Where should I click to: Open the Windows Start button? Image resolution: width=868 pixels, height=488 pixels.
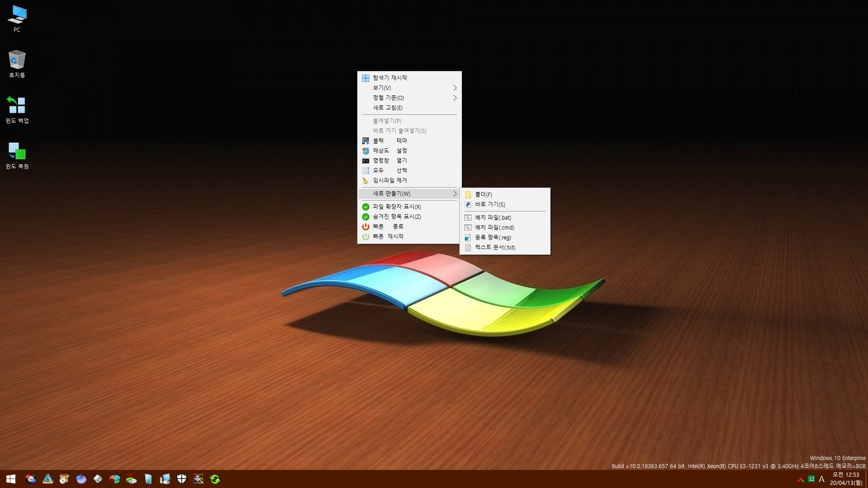tap(11, 479)
